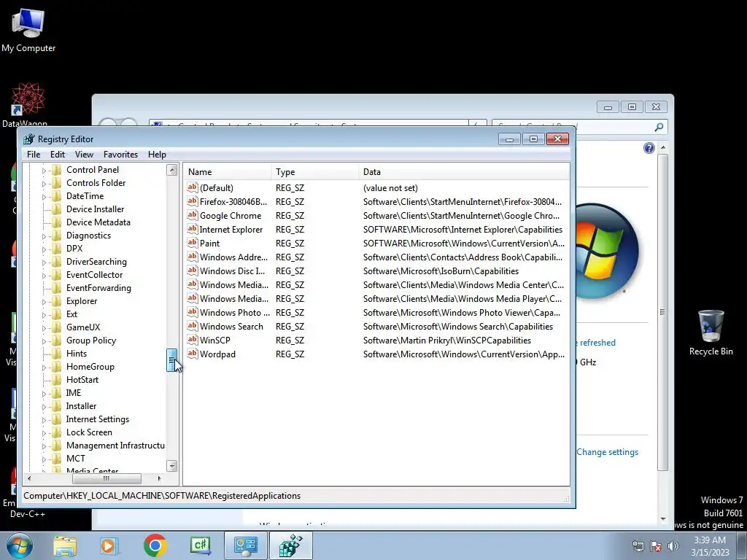747x560 pixels.
Task: Click the WinSCP value icon
Action: point(193,340)
